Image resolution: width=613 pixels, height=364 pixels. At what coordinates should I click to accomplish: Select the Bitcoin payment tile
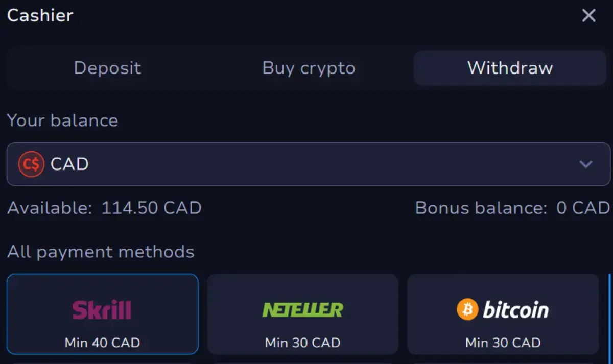point(502,314)
